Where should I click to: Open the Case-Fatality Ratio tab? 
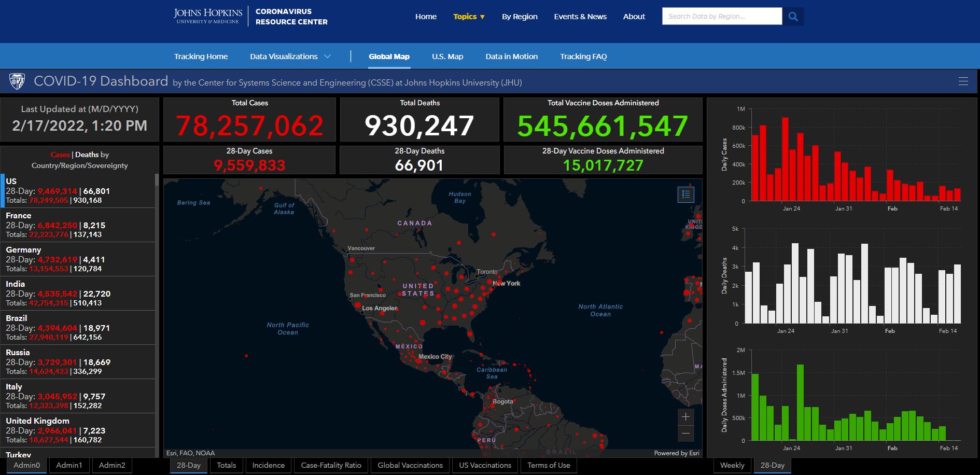(x=331, y=465)
